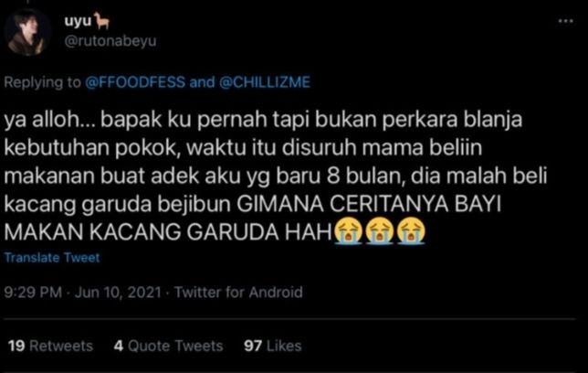Image resolution: width=588 pixels, height=373 pixels.
Task: Open the three-dot more options menu
Action: coord(565,21)
